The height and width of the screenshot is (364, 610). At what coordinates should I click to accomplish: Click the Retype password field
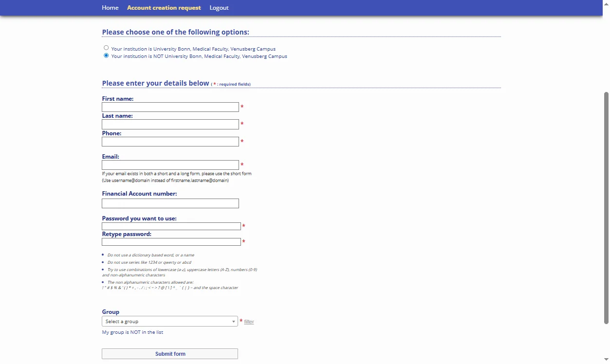tap(171, 242)
